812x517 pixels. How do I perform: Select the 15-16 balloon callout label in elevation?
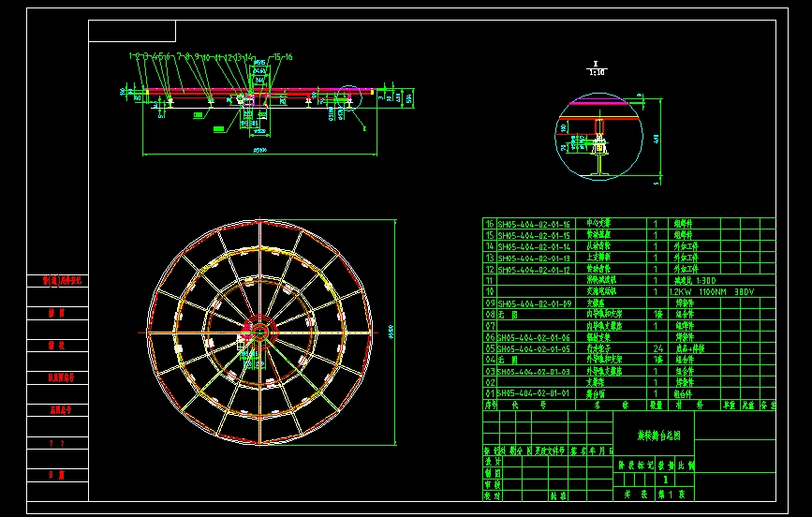coord(282,57)
